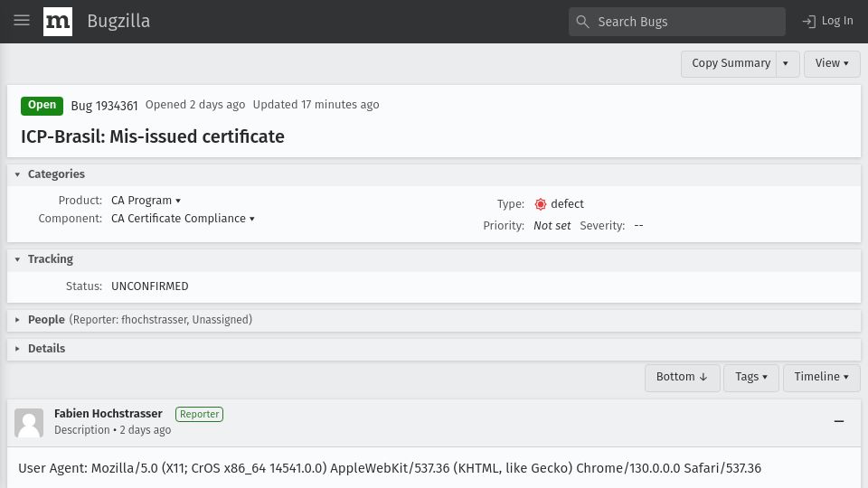Click the Mozilla 'm' logo

click(58, 22)
